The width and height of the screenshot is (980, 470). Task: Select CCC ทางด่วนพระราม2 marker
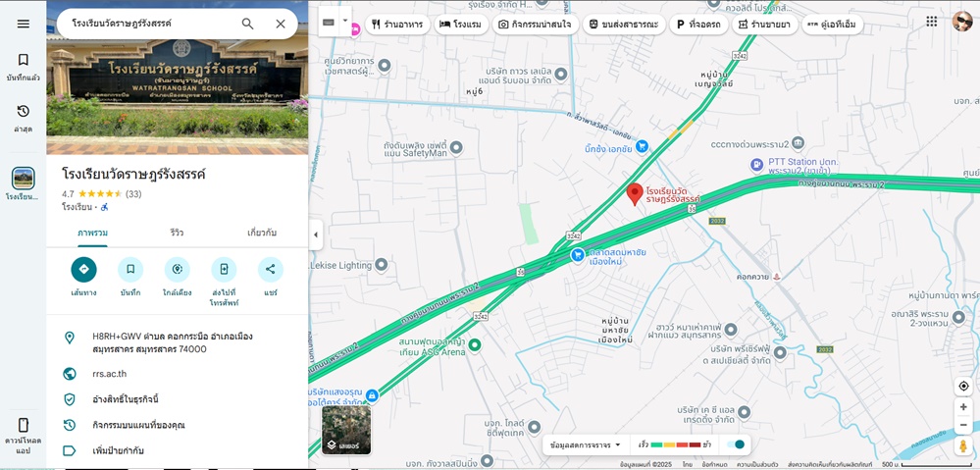[x=798, y=144]
